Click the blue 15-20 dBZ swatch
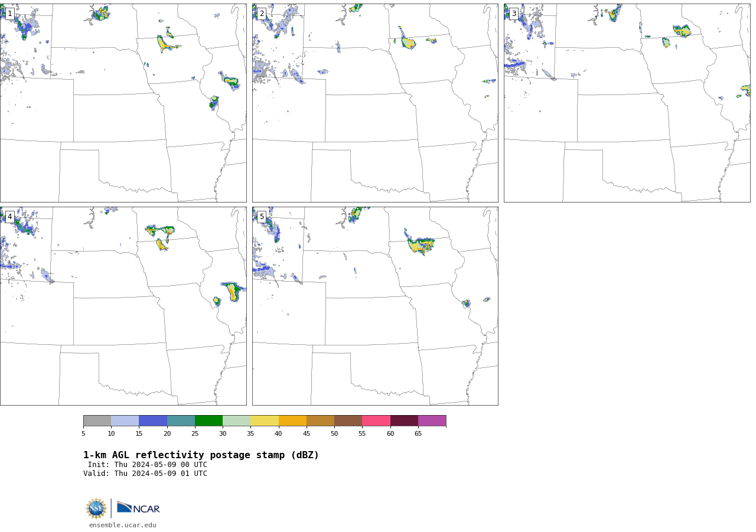 click(153, 421)
